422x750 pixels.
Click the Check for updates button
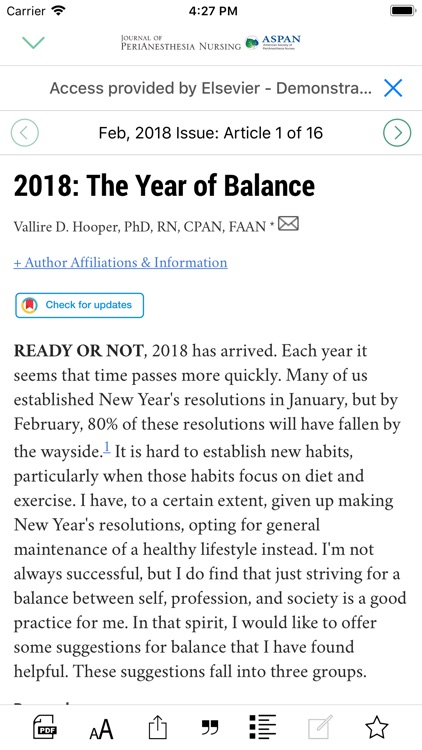pos(79,305)
